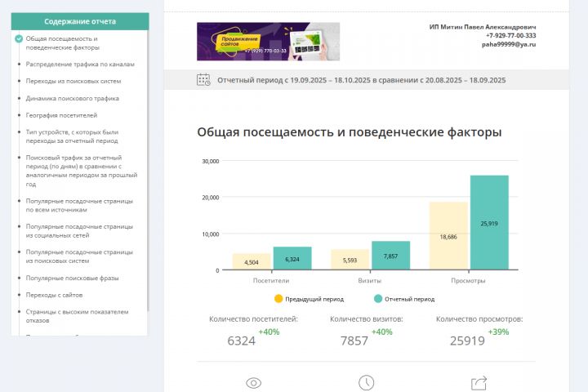The width and height of the screenshot is (588, 392).
Task: Open landing pages 'по всем источникам' item
Action: [x=79, y=205]
